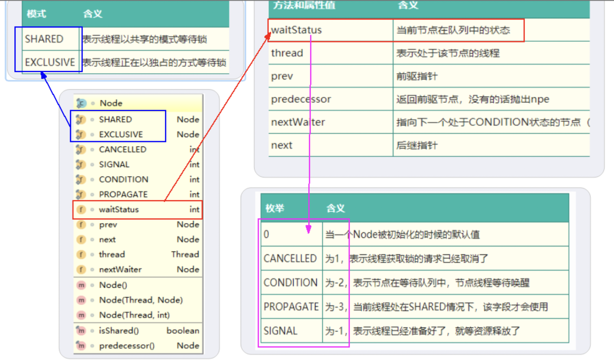Click the 枚举 header of the enum table
The image size is (614, 364).
click(x=275, y=208)
